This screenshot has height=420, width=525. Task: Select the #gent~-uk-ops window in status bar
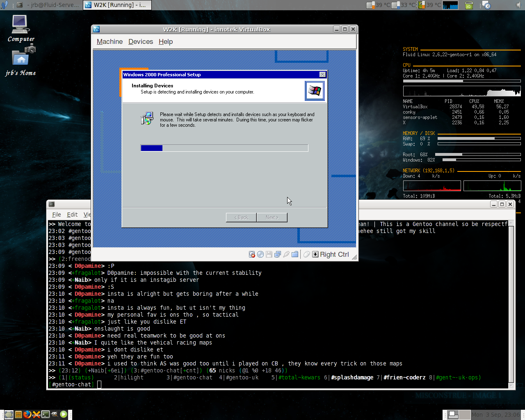click(457, 377)
